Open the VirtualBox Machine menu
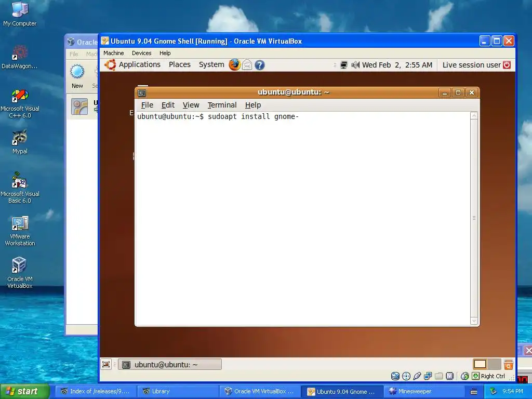Screen dimensions: 532x399 click(114, 53)
